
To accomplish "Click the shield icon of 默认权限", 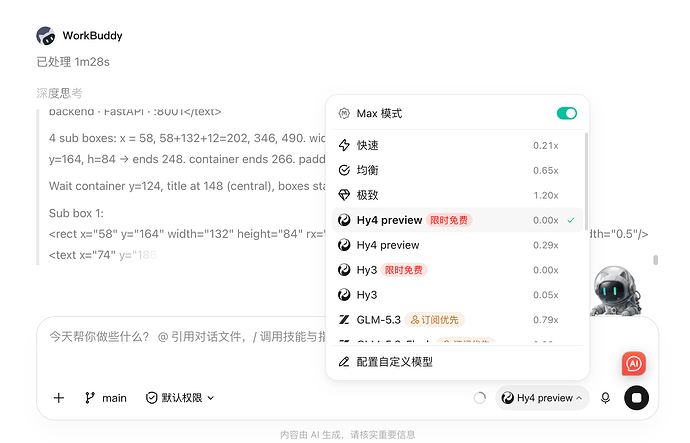I will tap(151, 398).
